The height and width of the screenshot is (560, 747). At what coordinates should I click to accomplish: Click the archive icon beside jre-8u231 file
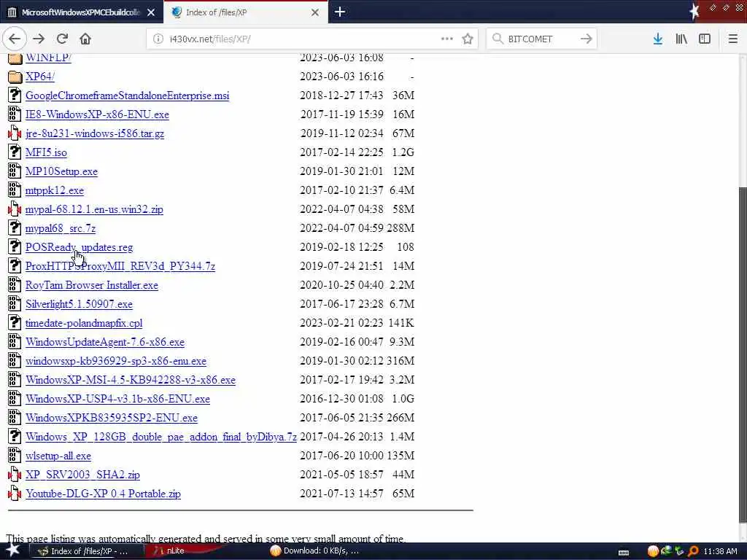[x=15, y=134]
